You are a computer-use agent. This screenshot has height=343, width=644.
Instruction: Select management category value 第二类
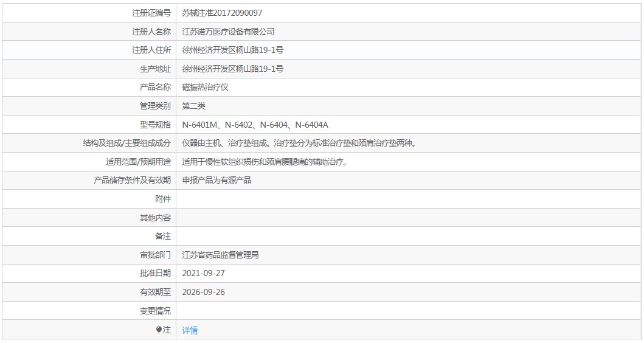pos(193,106)
